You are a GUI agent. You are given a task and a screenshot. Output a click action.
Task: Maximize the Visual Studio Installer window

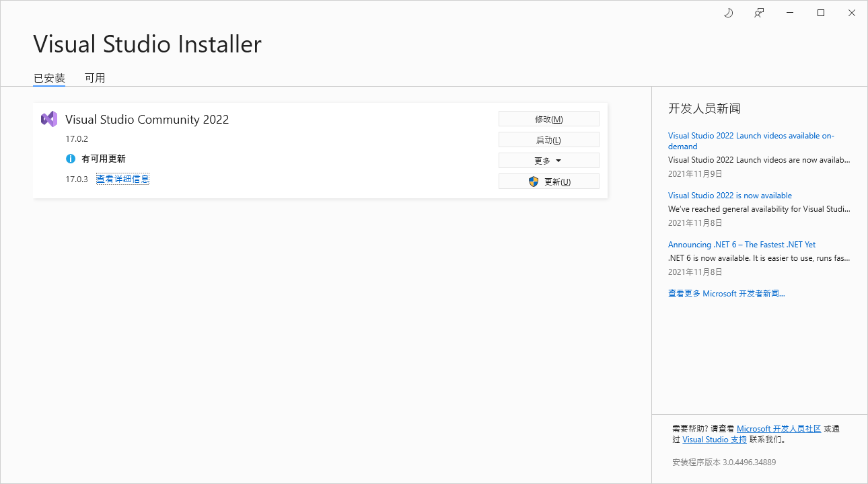(x=821, y=13)
